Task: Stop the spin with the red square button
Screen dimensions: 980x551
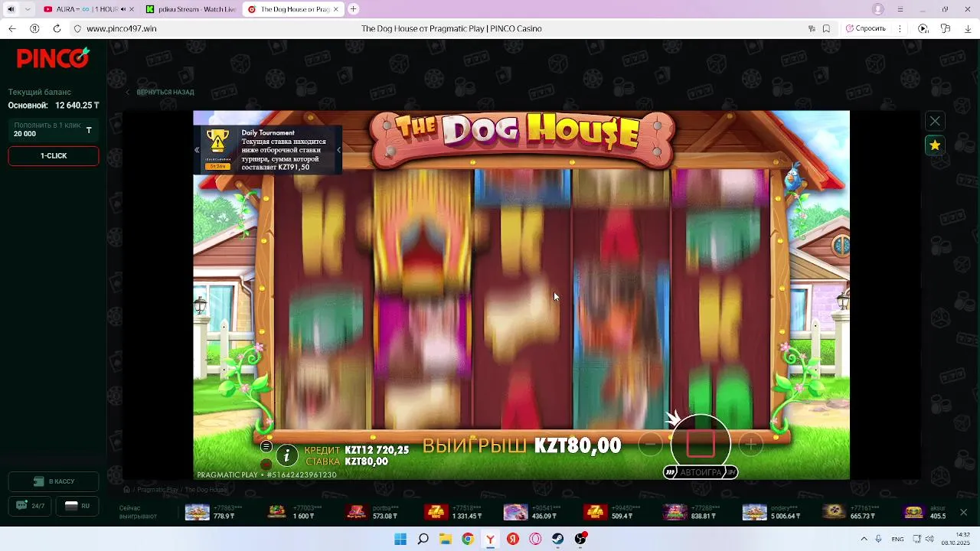Action: 700,443
